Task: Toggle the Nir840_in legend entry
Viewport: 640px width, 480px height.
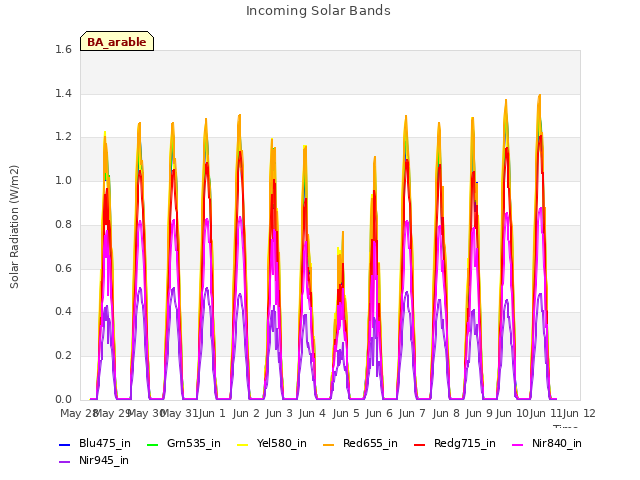Action: click(547, 443)
